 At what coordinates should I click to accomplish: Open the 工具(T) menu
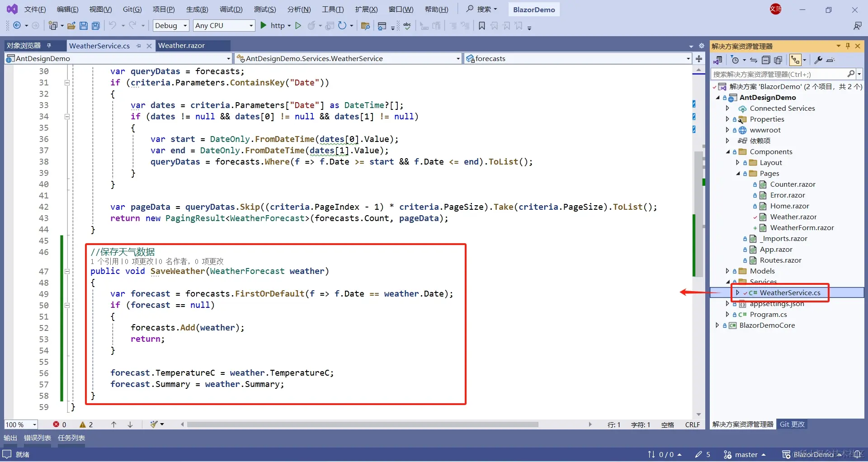pyautogui.click(x=333, y=9)
